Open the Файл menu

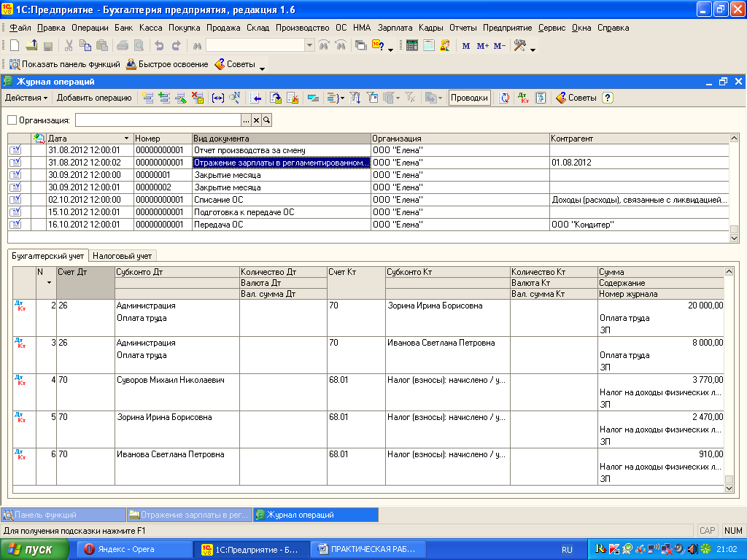[20, 28]
